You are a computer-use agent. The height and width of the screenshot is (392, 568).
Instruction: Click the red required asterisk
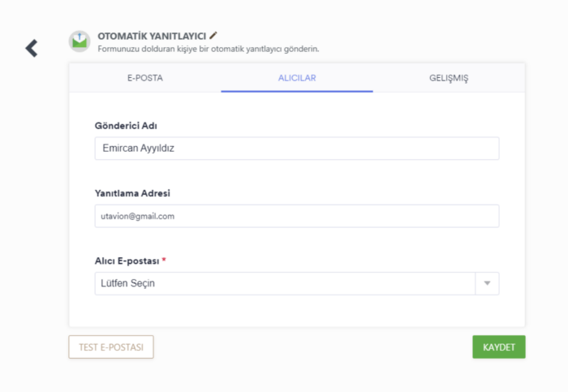pyautogui.click(x=164, y=260)
